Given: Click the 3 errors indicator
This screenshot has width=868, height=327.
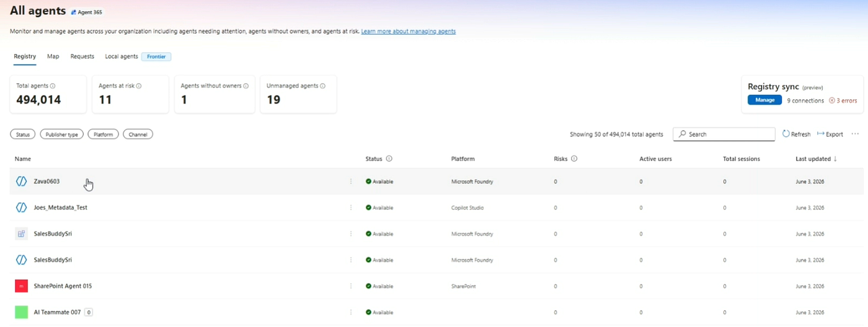Looking at the screenshot, I should coord(843,100).
